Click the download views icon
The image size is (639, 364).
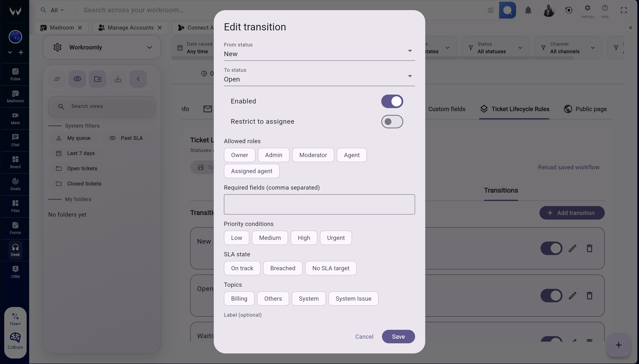[x=117, y=79]
